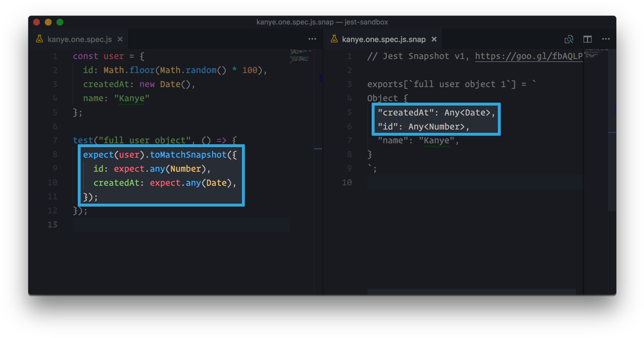Click the left editor minimap
Image resolution: width=644 pixels, height=338 pixels.
[300, 56]
